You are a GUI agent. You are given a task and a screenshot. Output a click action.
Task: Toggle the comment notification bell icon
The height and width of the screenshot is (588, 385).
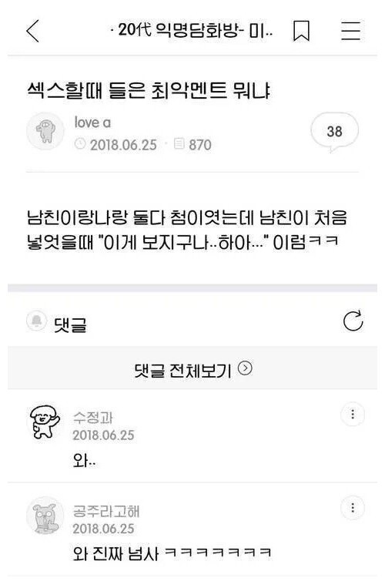(x=36, y=321)
